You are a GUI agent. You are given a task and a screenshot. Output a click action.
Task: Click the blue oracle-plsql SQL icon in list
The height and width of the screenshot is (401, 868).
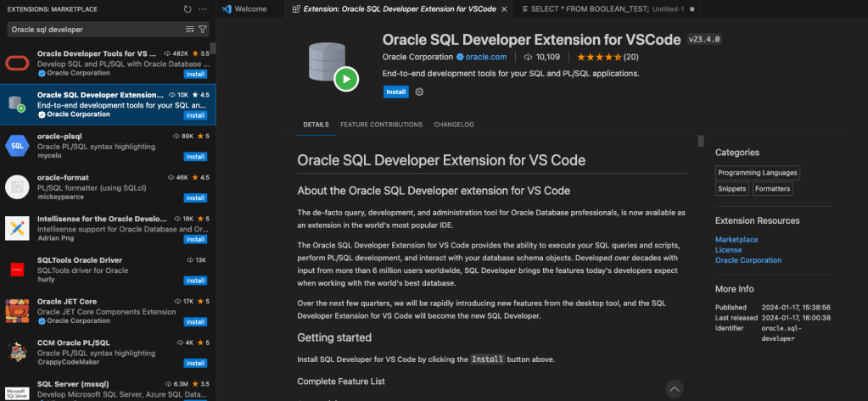tap(17, 145)
